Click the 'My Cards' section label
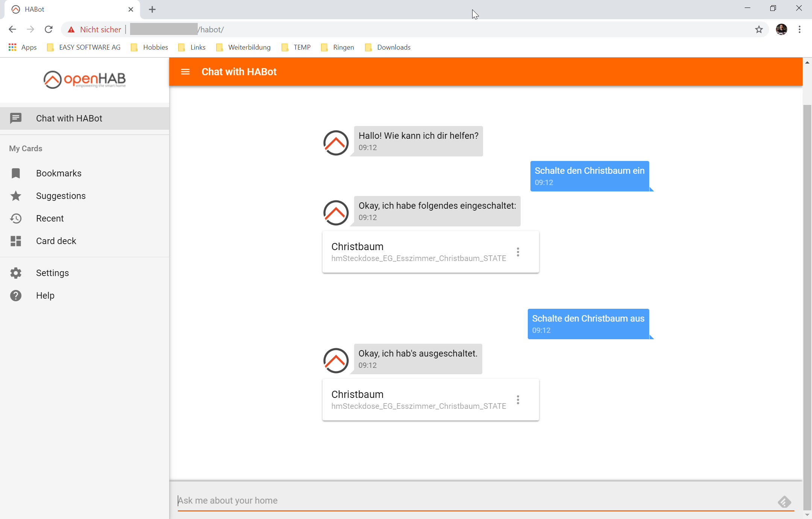 [26, 149]
